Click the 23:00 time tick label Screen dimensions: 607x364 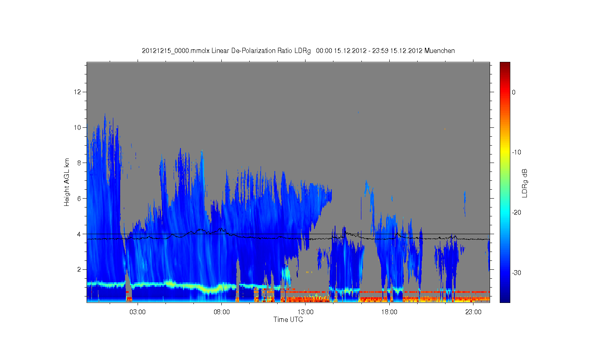point(473,312)
